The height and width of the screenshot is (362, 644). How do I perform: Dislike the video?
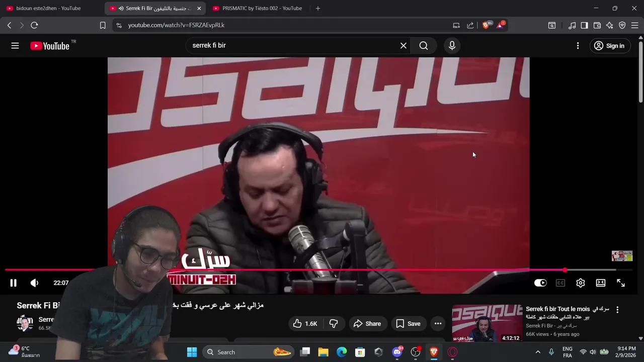pos(334,324)
